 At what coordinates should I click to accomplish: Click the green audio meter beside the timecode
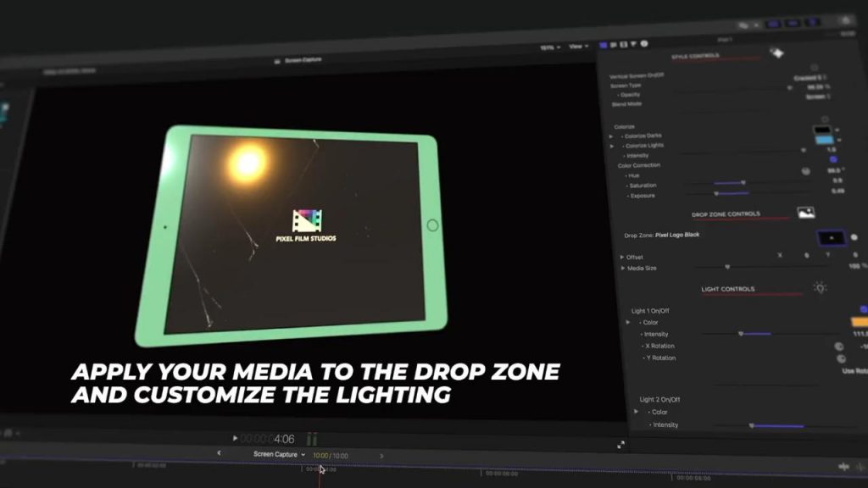pyautogui.click(x=312, y=440)
